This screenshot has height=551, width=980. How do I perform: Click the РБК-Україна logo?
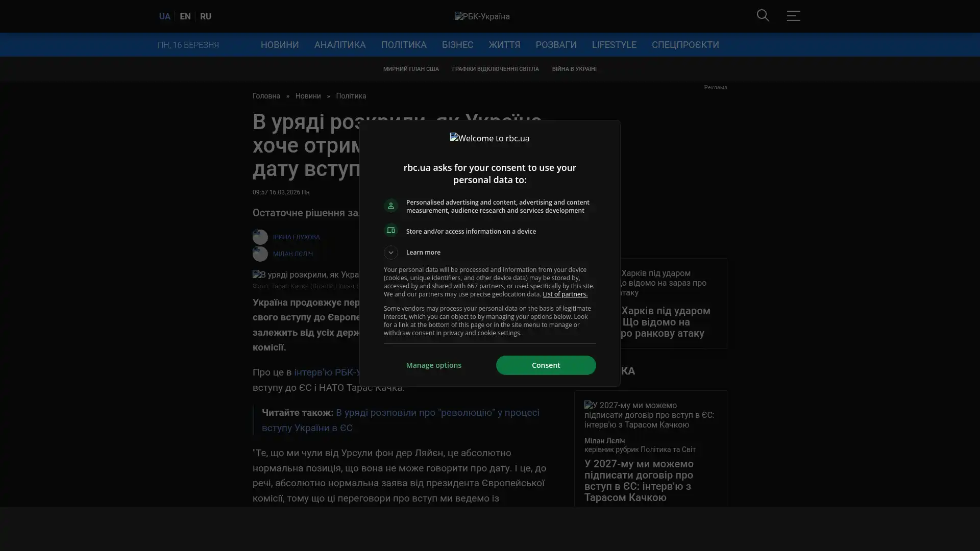pyautogui.click(x=482, y=16)
